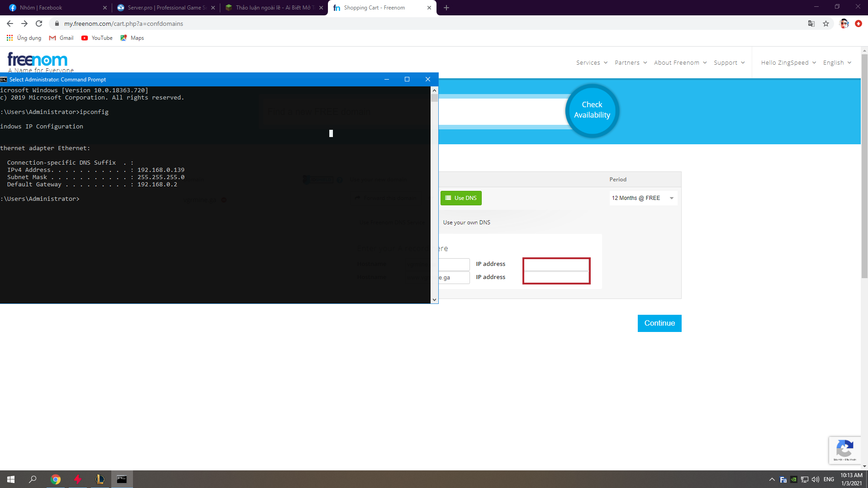Click the red Chrome update icon
868x488 pixels.
[859, 24]
